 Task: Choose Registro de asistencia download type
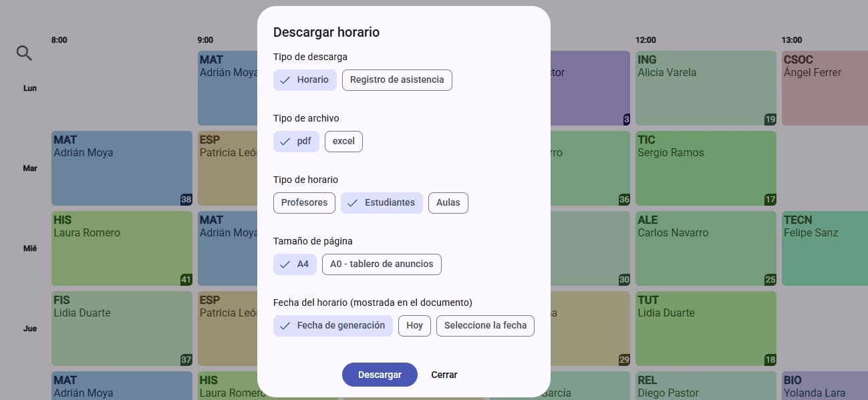pos(397,80)
